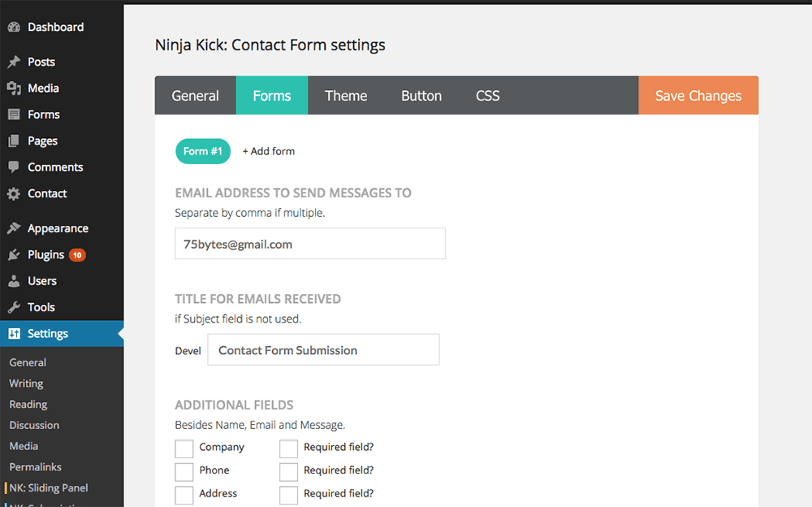Enable the Phone additional field checkbox
The width and height of the screenshot is (812, 507).
point(184,472)
